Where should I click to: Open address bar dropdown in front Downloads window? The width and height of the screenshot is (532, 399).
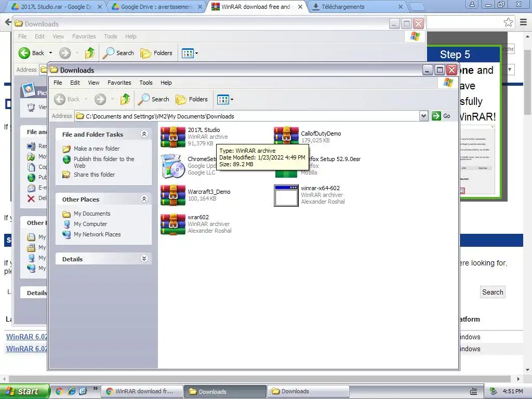click(x=423, y=116)
